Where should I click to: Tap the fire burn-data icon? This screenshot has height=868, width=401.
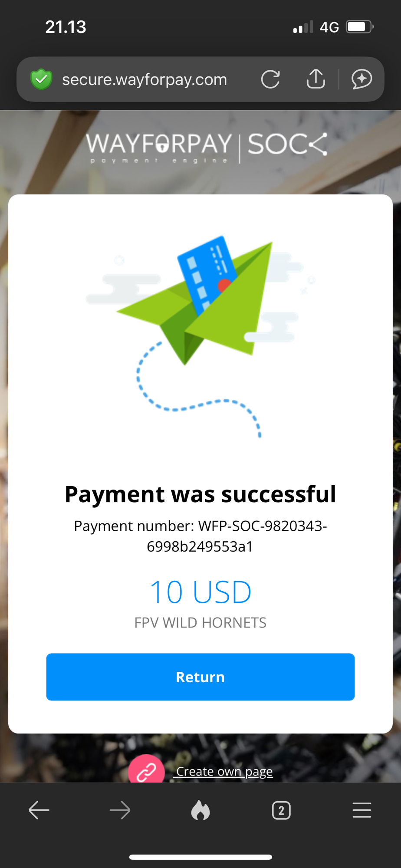pos(200,810)
